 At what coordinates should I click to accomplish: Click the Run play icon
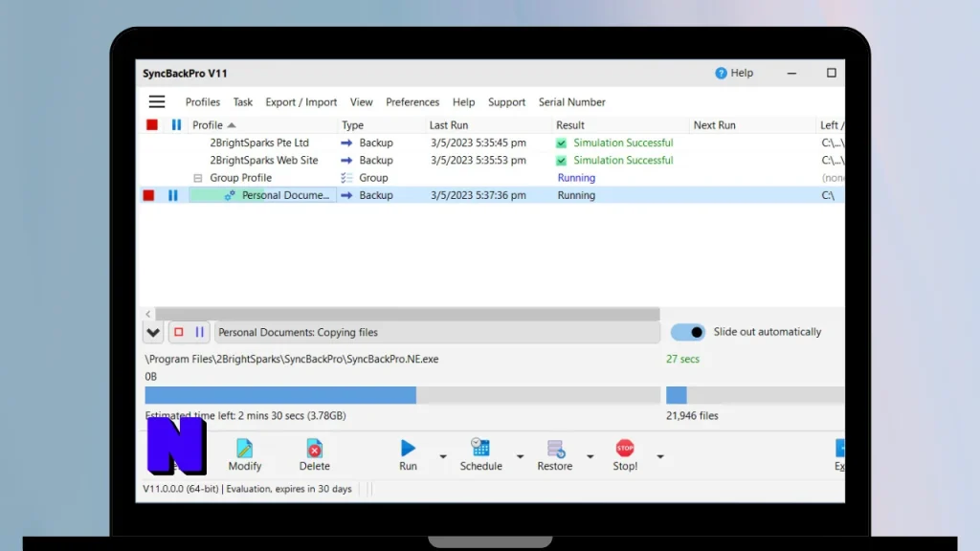408,448
